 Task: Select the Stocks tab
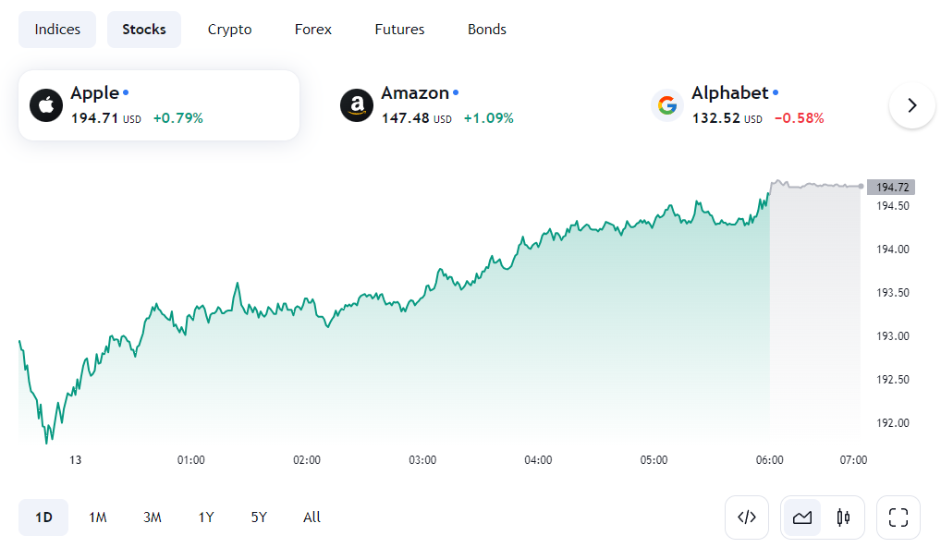click(144, 30)
